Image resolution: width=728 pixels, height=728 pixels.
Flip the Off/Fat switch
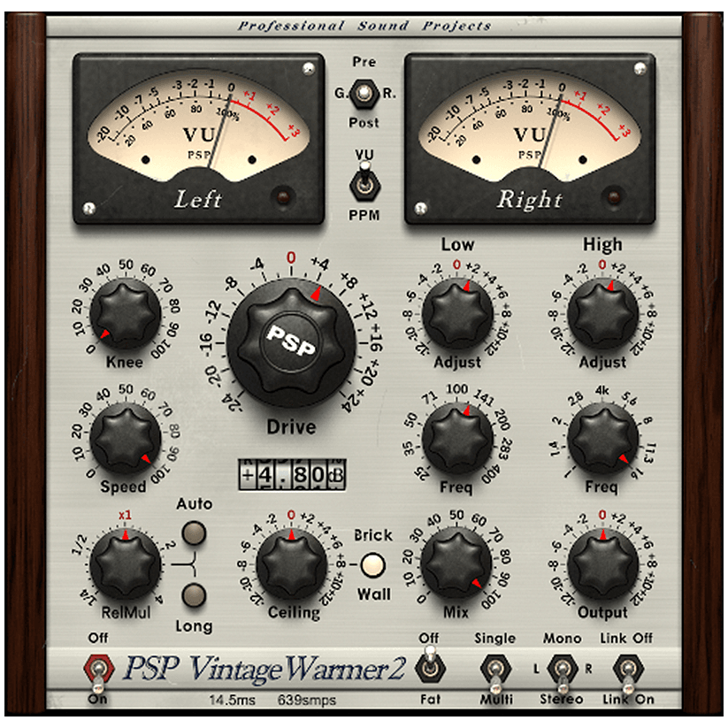pyautogui.click(x=430, y=664)
